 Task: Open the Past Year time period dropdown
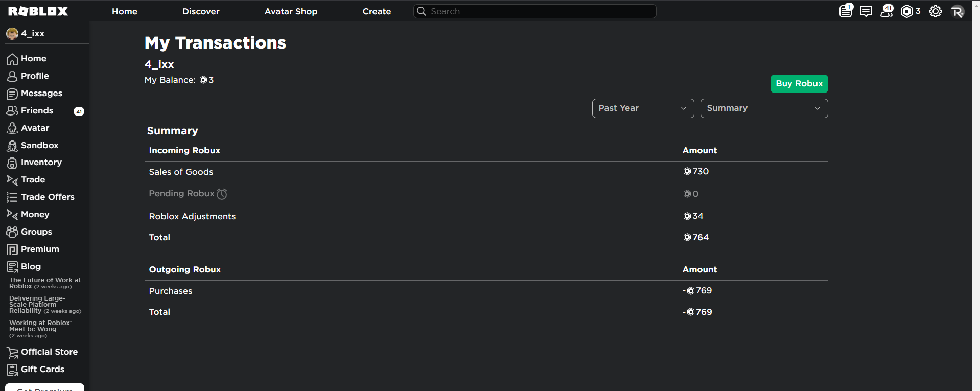click(643, 108)
